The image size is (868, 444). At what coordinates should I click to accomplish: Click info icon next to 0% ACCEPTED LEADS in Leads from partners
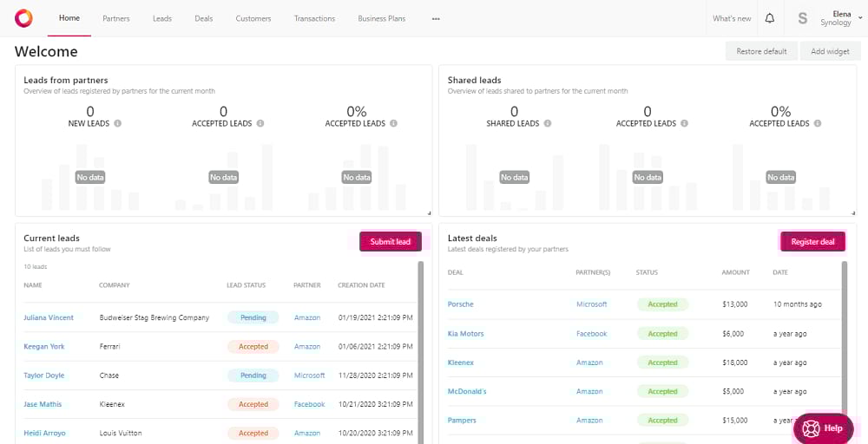point(393,123)
